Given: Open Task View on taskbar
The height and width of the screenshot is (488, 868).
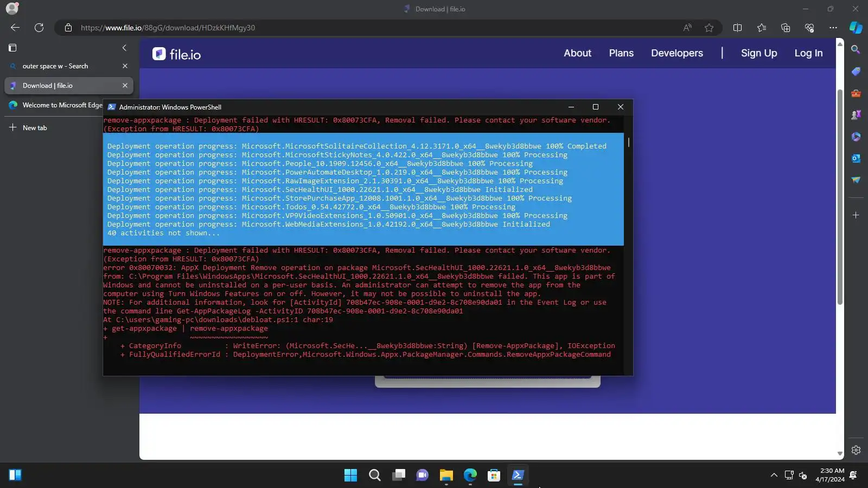Looking at the screenshot, I should [x=399, y=476].
